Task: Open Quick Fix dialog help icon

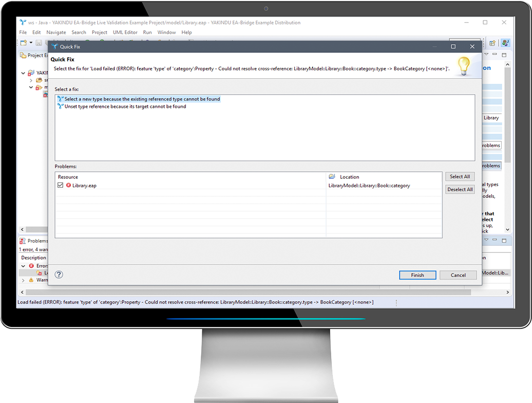Action: coord(59,274)
